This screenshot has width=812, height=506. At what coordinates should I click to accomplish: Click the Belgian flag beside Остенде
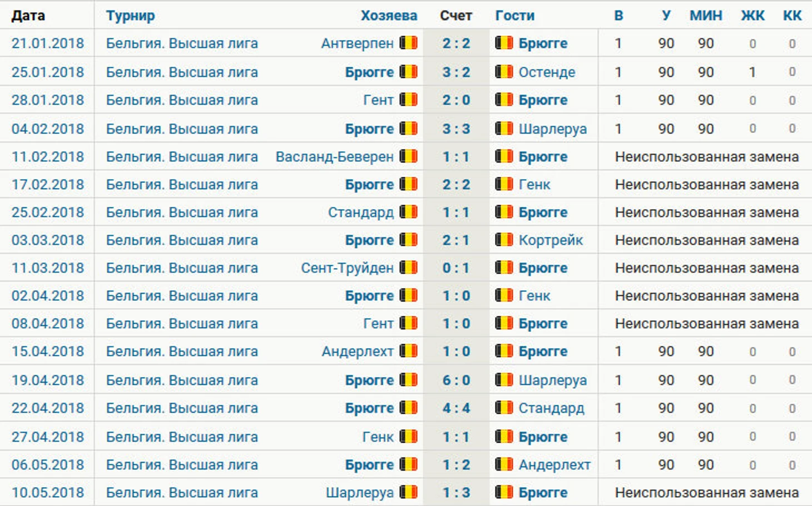click(504, 72)
